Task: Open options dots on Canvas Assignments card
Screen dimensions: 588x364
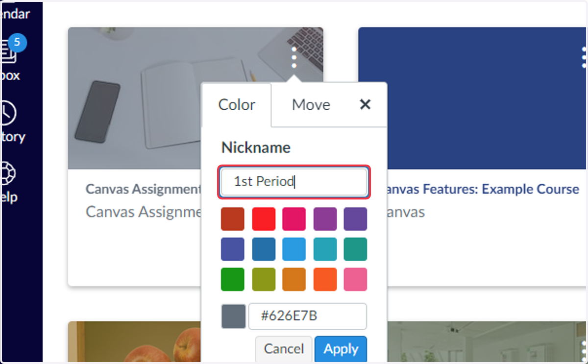Action: pyautogui.click(x=294, y=58)
